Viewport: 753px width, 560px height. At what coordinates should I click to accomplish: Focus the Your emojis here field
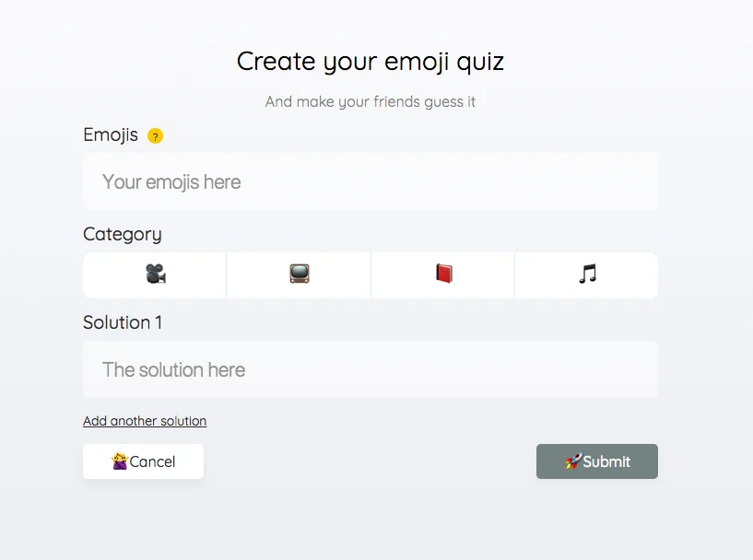point(371,181)
